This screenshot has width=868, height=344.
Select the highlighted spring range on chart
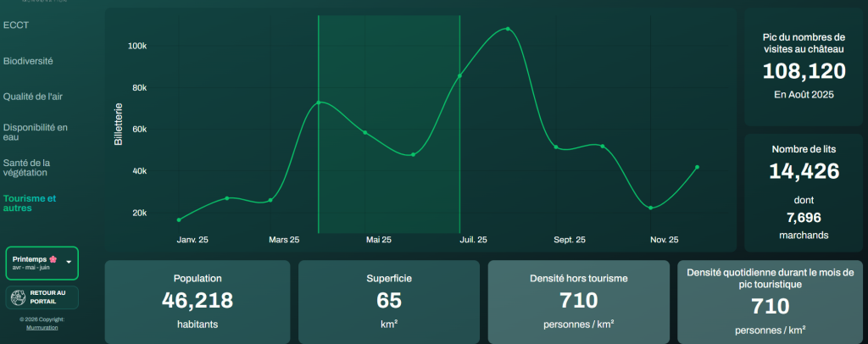tap(389, 124)
